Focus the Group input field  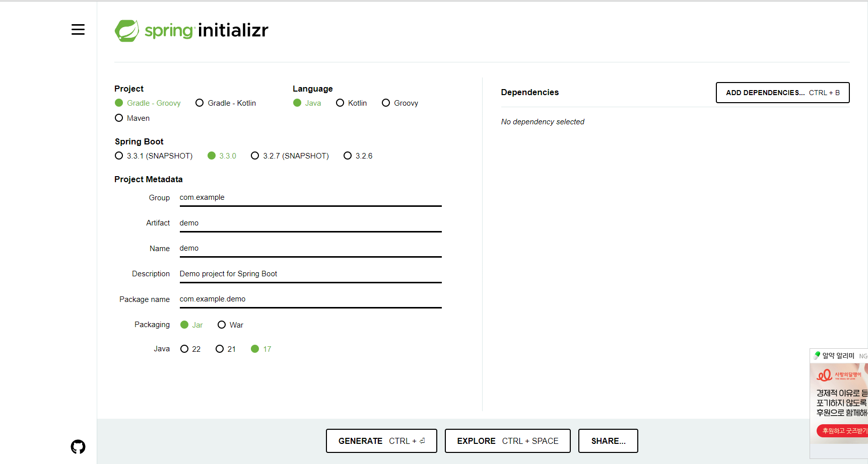[310, 198]
